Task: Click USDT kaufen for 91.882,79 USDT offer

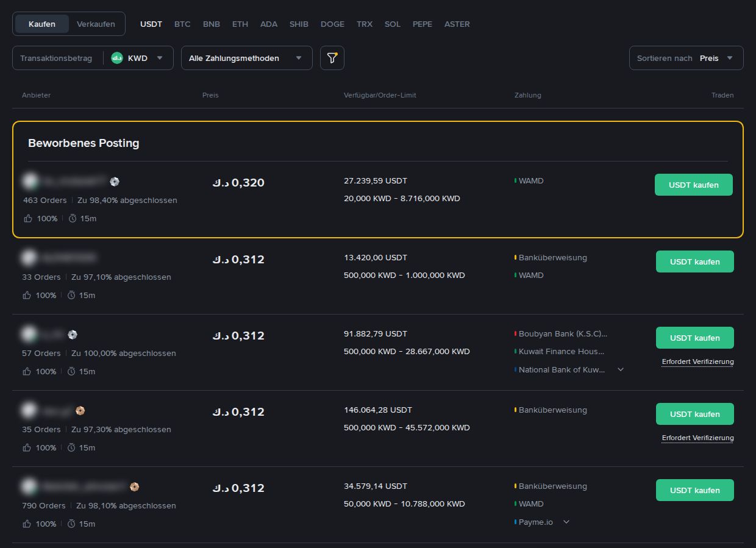Action: coord(695,338)
